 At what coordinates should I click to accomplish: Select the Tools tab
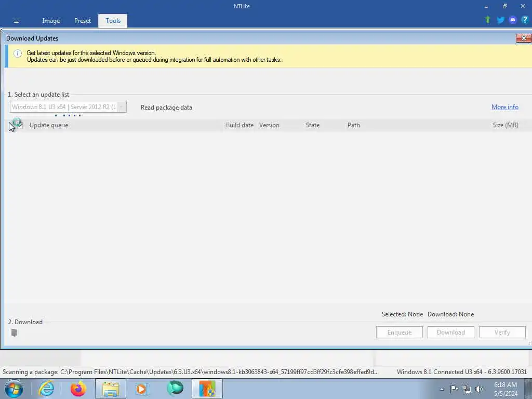[113, 21]
